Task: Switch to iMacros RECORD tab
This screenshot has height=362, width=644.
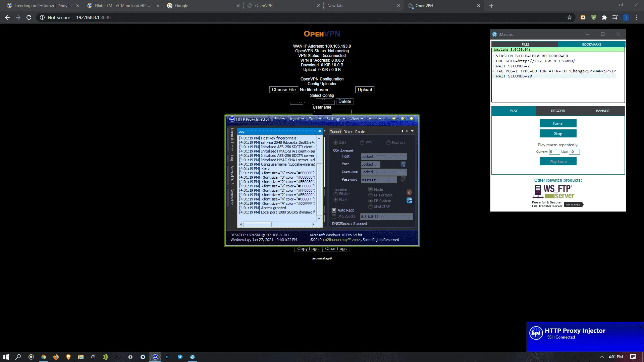Action: (558, 111)
